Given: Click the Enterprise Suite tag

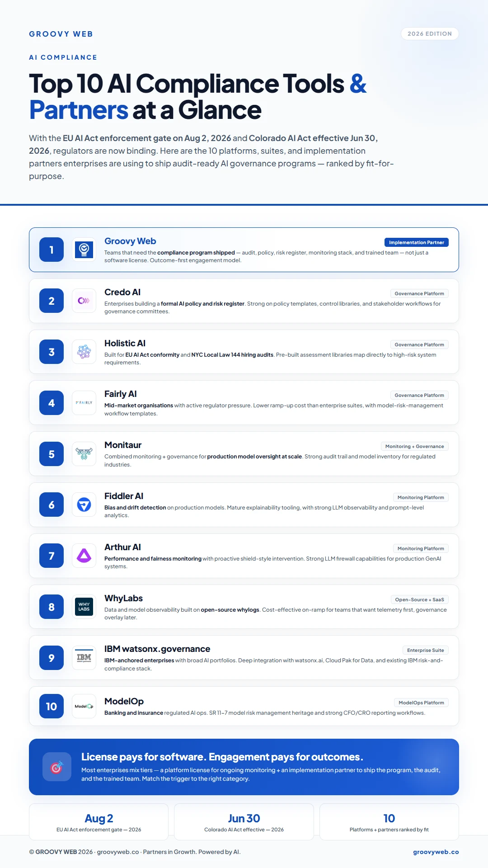Looking at the screenshot, I should point(425,650).
